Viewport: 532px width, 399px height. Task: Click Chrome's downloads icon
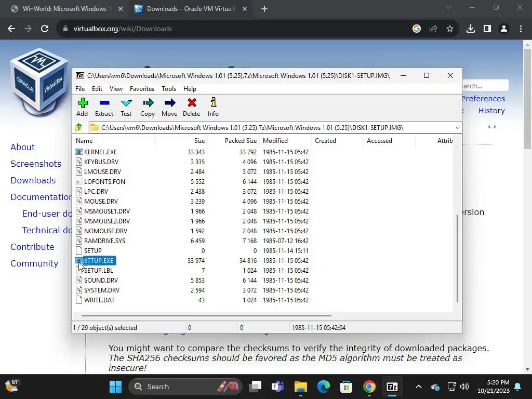pyautogui.click(x=471, y=29)
